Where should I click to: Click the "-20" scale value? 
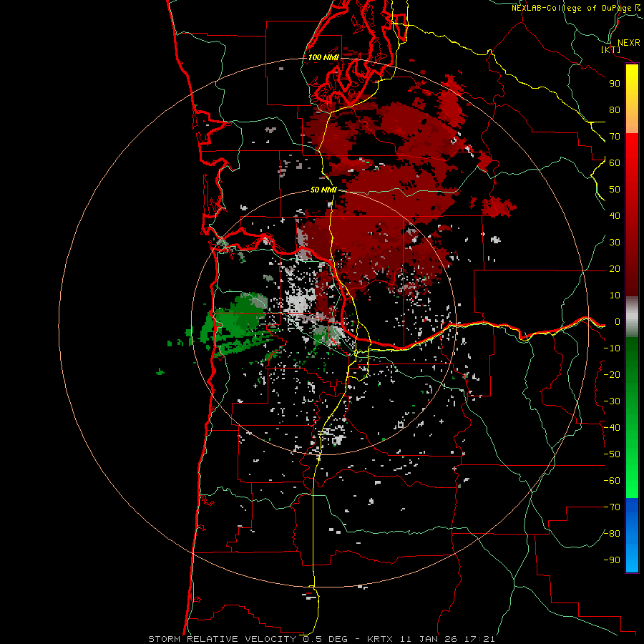pyautogui.click(x=612, y=375)
